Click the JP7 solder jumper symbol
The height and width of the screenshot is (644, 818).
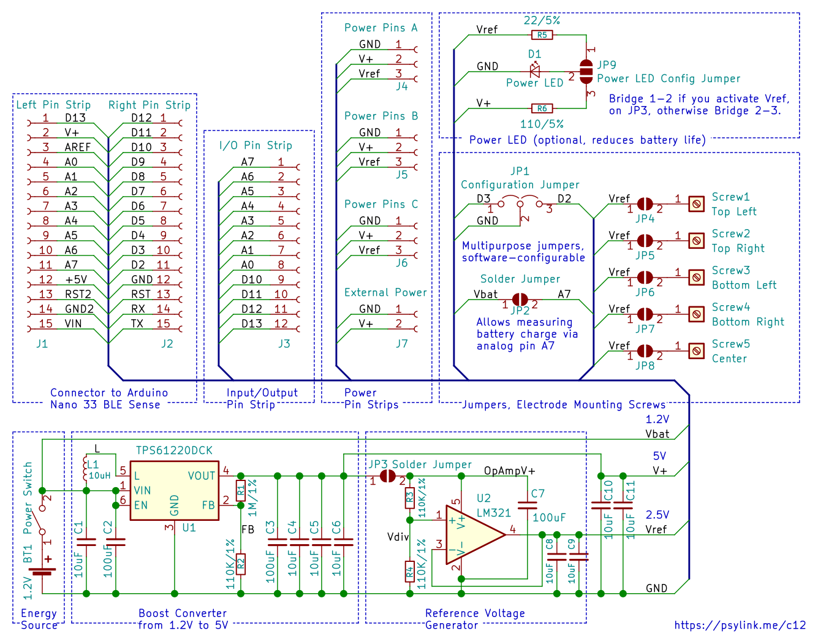click(645, 314)
